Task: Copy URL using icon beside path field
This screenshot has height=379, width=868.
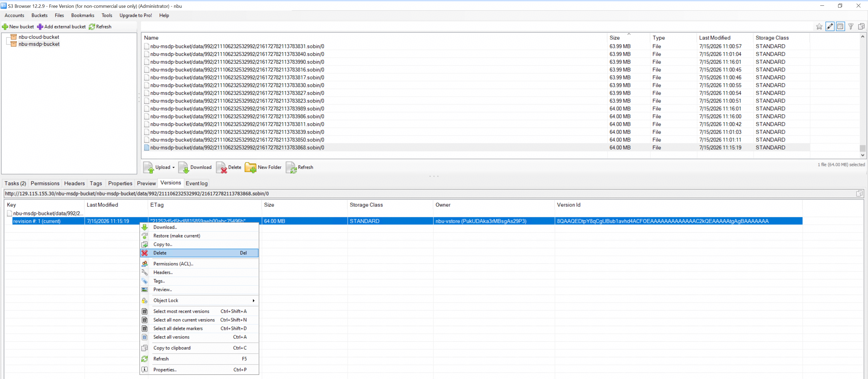Action: (x=859, y=194)
